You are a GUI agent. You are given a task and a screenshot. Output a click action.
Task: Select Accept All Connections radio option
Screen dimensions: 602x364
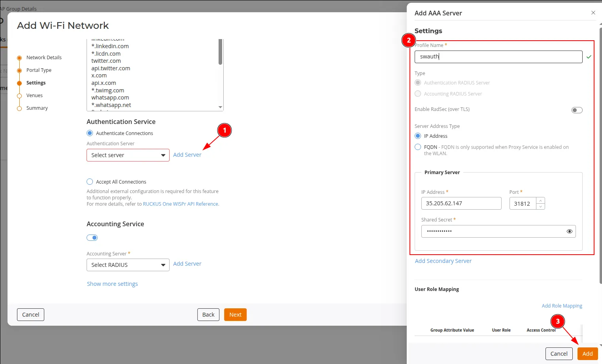[x=90, y=182]
